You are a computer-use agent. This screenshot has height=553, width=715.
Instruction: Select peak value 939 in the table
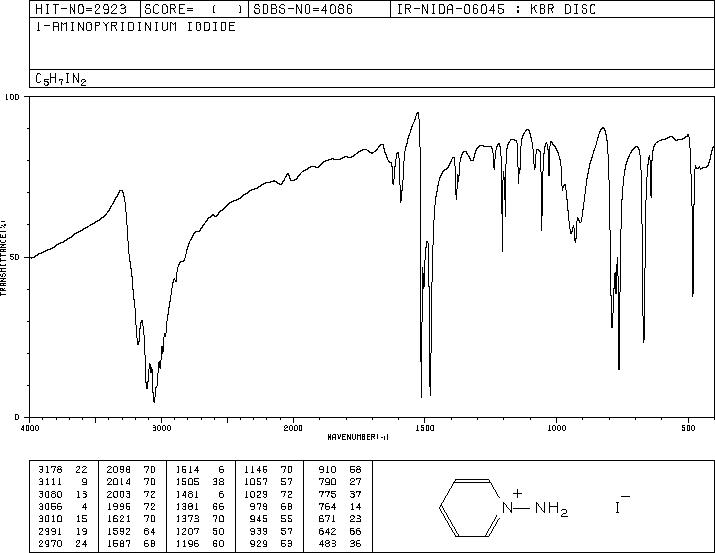point(259,531)
